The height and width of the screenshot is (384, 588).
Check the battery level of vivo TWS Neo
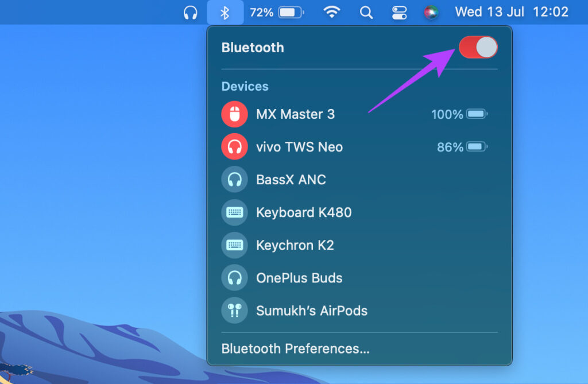click(x=461, y=147)
